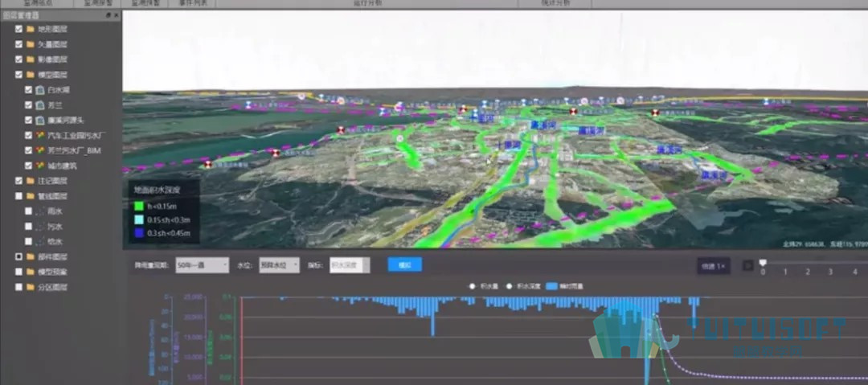Open the 水位 dropdown showing 预降水位
Viewport: 868px width, 385px height.
(280, 265)
